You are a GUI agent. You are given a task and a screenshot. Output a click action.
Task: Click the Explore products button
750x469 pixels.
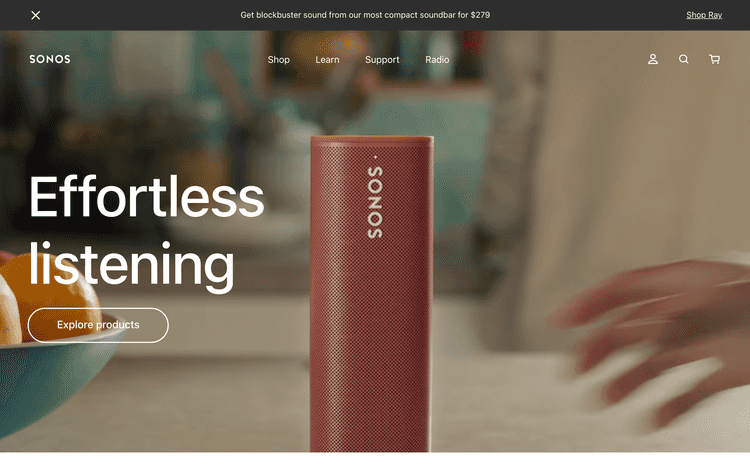click(98, 325)
